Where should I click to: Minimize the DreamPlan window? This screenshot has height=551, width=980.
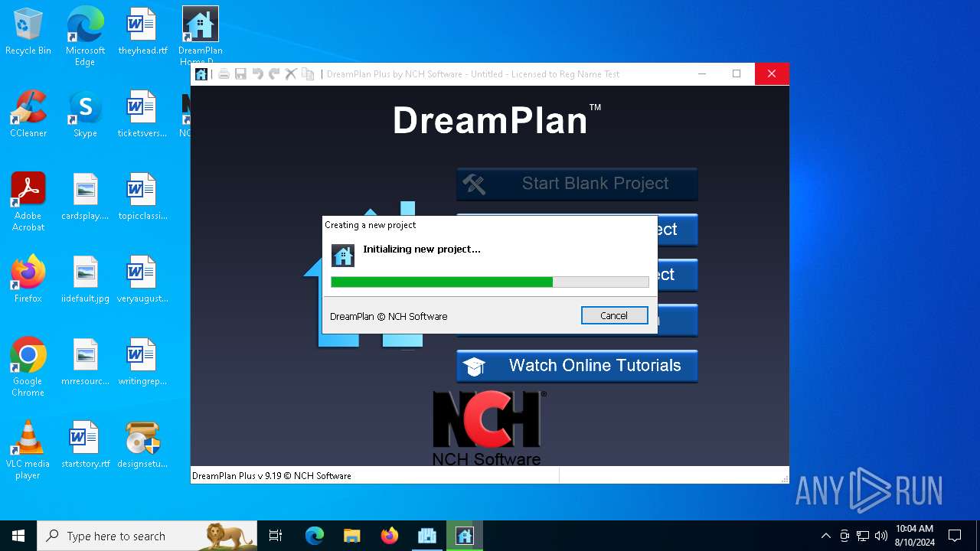(x=702, y=74)
